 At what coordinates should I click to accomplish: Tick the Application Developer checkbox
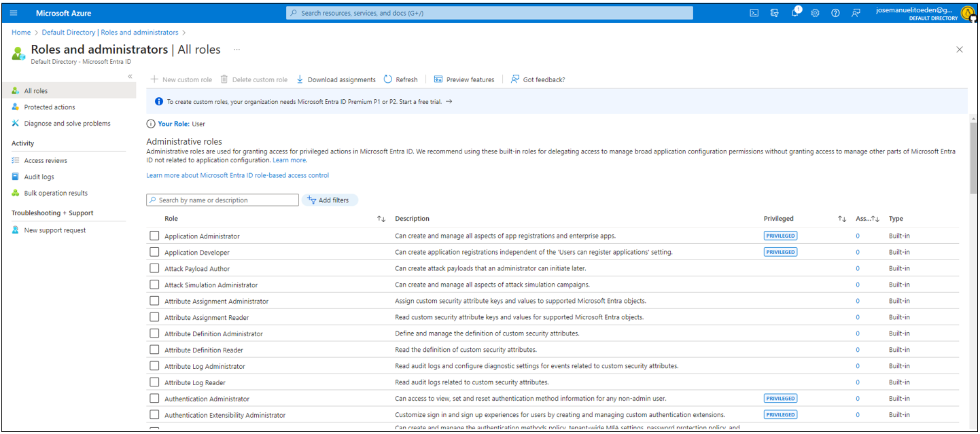[x=154, y=252]
